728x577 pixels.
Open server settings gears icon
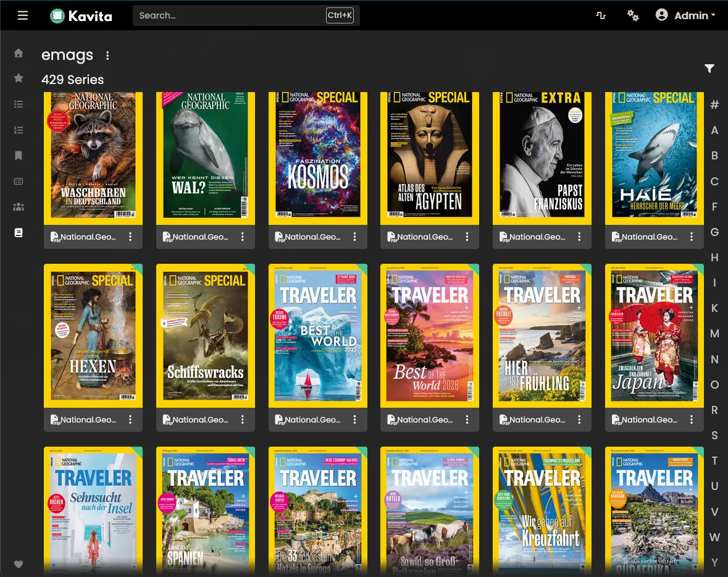tap(633, 15)
